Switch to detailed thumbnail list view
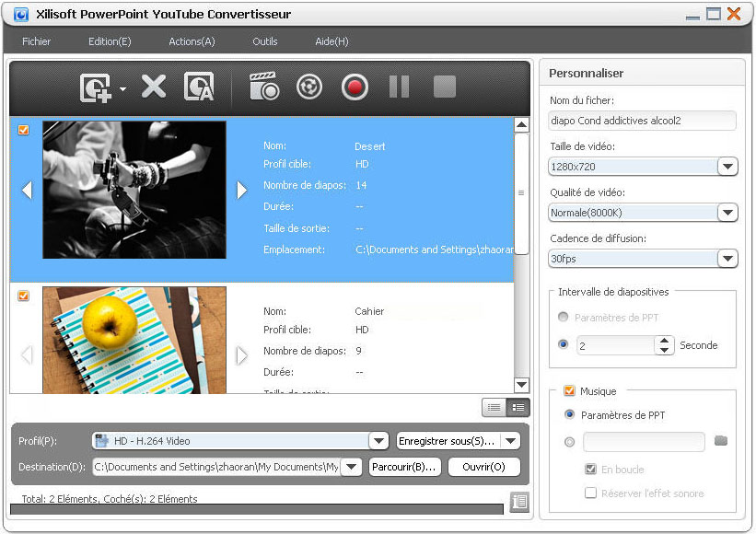This screenshot has width=756, height=534. [x=518, y=408]
